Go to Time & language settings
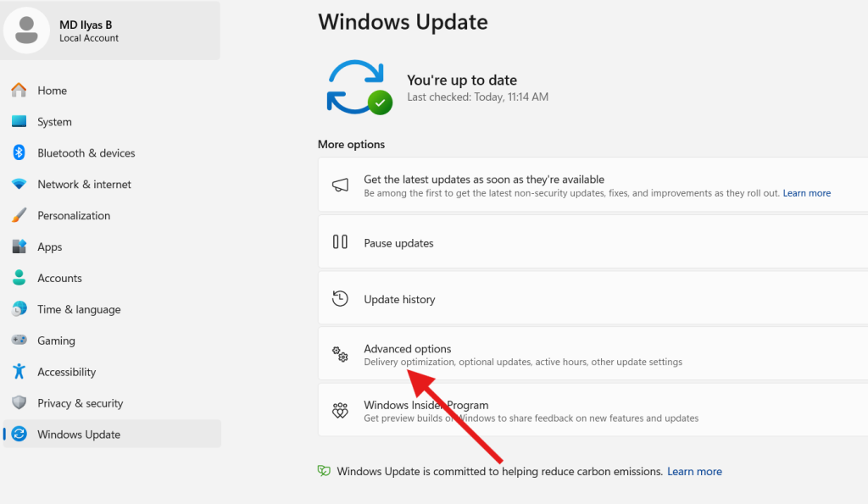The height and width of the screenshot is (504, 868). (78, 308)
